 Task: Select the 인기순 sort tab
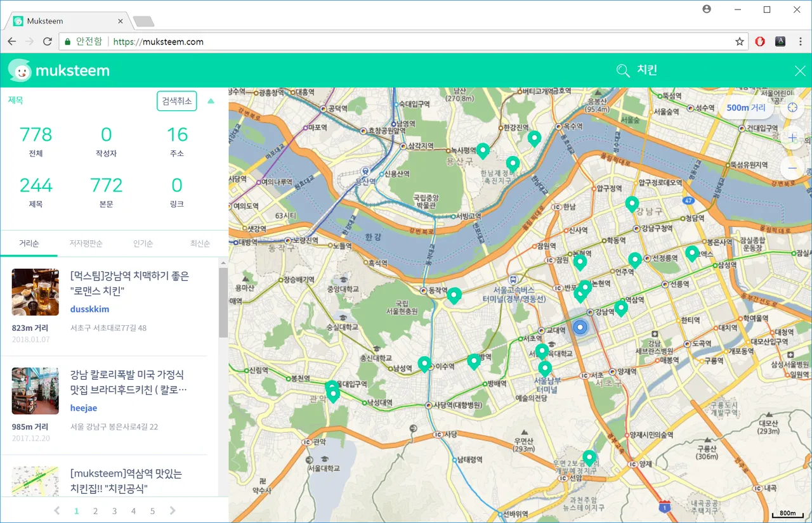click(x=143, y=243)
